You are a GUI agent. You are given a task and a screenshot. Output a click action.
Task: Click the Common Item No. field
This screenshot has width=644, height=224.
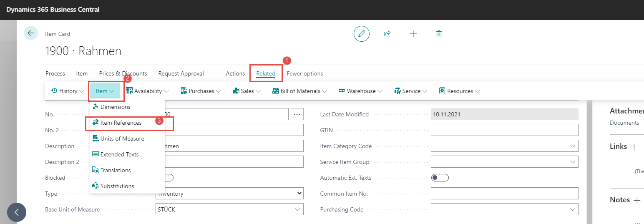tap(505, 194)
